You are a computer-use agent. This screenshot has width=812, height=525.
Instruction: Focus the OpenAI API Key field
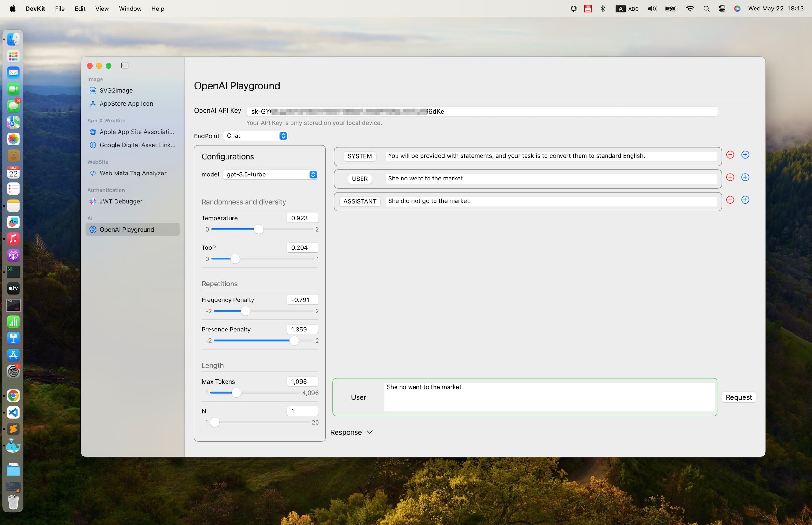tap(482, 111)
